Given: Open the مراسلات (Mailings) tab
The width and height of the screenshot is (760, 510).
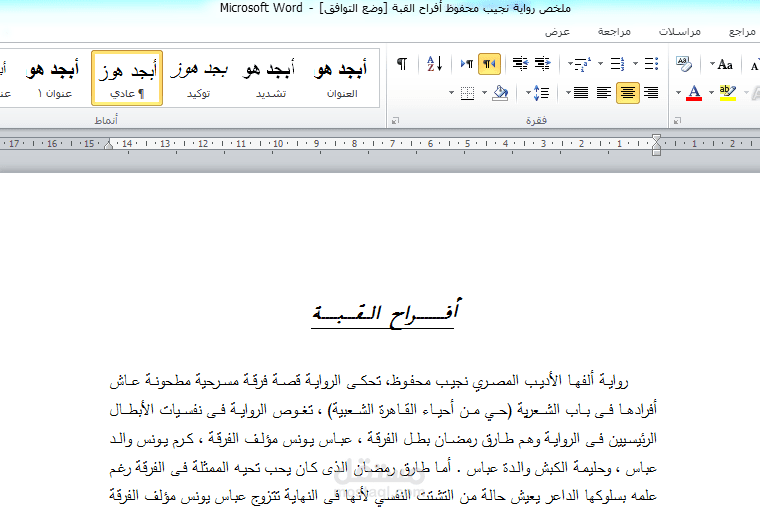Looking at the screenshot, I should click(680, 32).
